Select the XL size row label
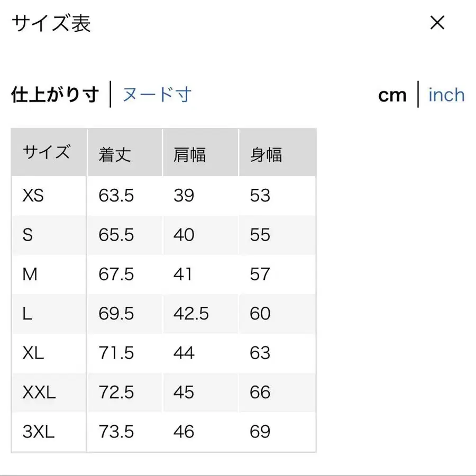The width and height of the screenshot is (476, 476). coord(33,353)
